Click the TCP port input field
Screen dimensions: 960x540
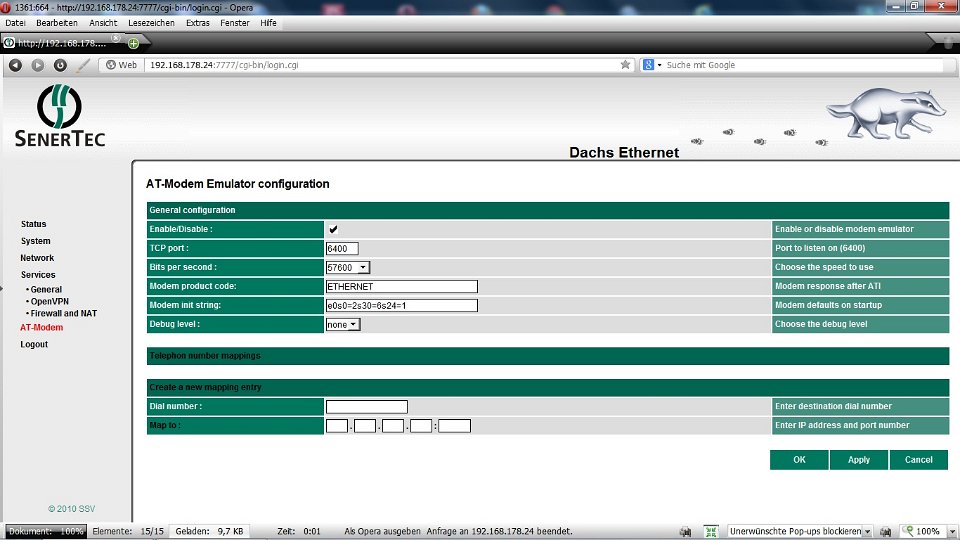click(342, 248)
